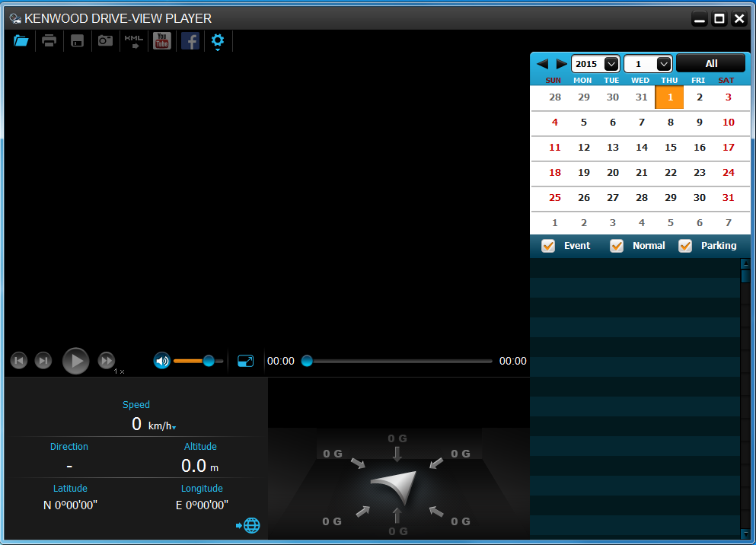The image size is (756, 545).
Task: Select January 31 in calendar
Action: click(x=728, y=198)
